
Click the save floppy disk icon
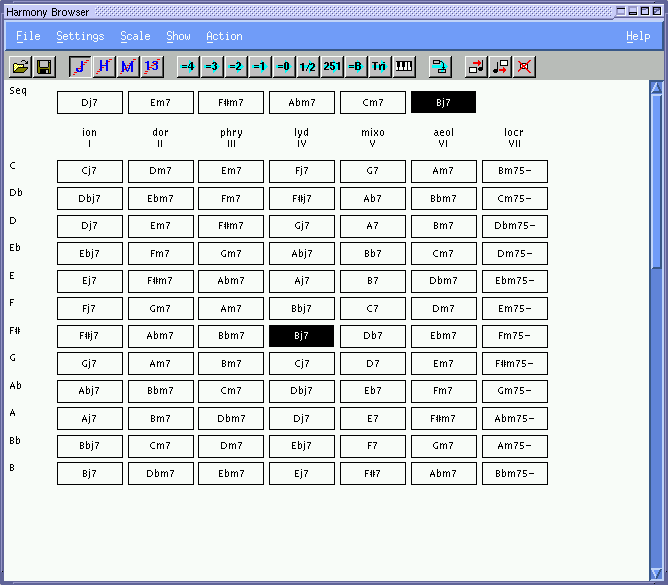(x=44, y=67)
